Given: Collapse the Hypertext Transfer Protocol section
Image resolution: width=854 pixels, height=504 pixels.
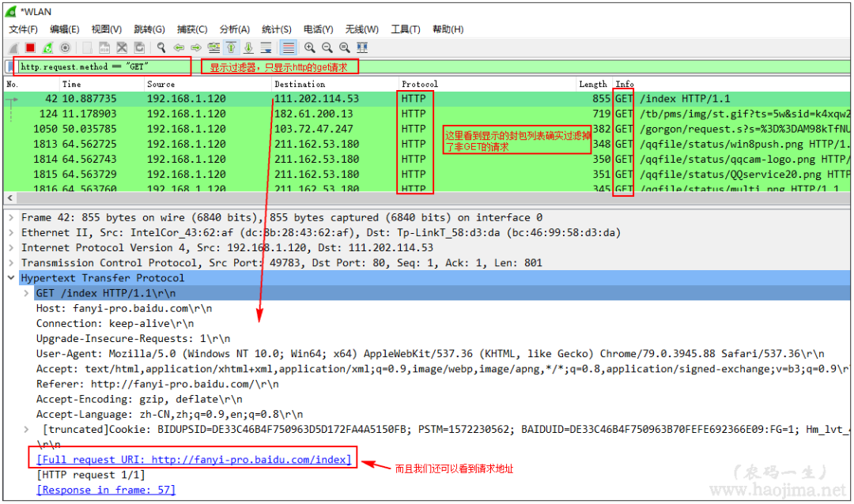Looking at the screenshot, I should click(10, 277).
